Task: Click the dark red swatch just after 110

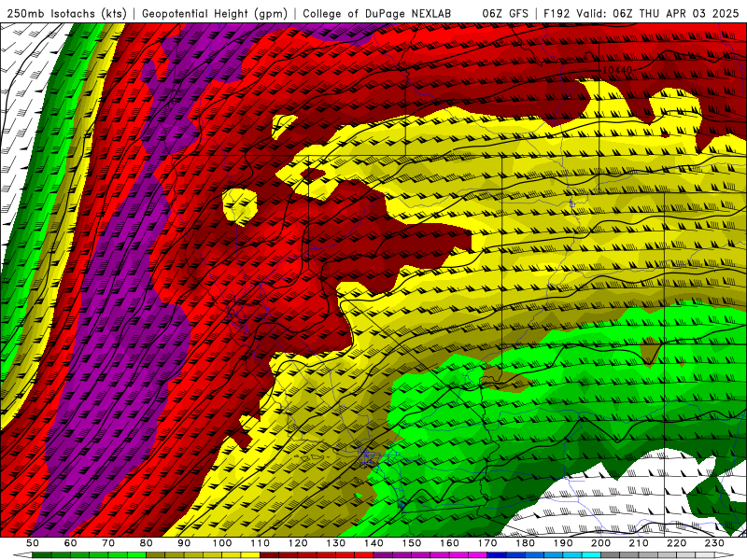Action: [270, 555]
